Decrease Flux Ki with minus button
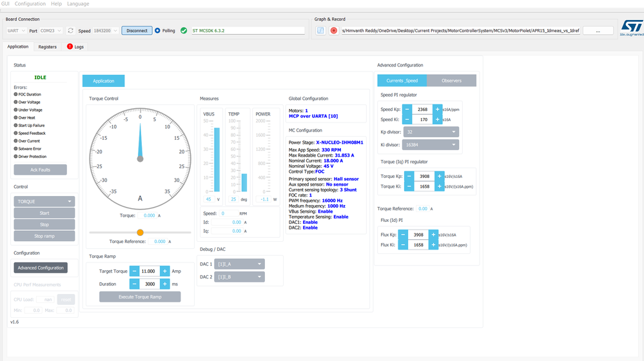Screen dimensions: 644x361 [403, 245]
